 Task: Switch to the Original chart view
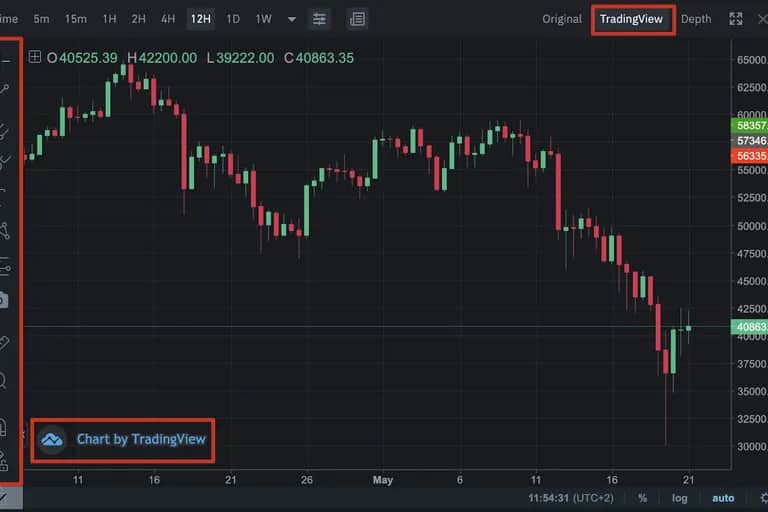[562, 19]
